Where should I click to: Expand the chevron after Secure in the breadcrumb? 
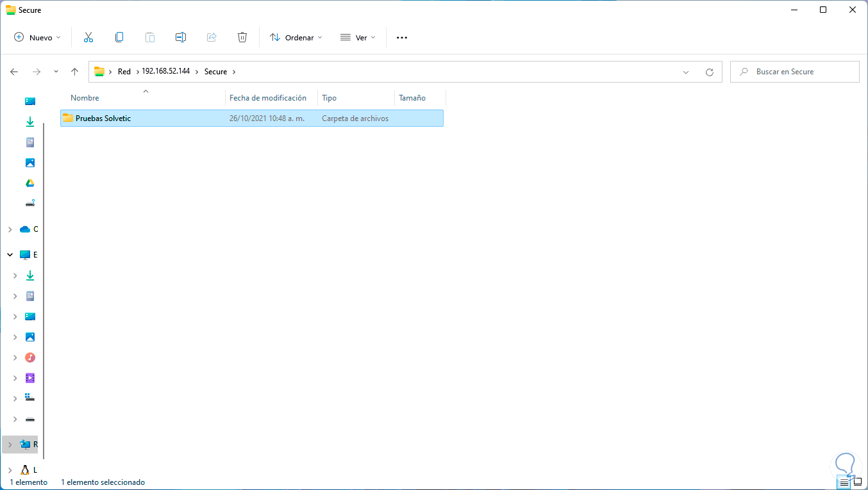pyautogui.click(x=234, y=72)
